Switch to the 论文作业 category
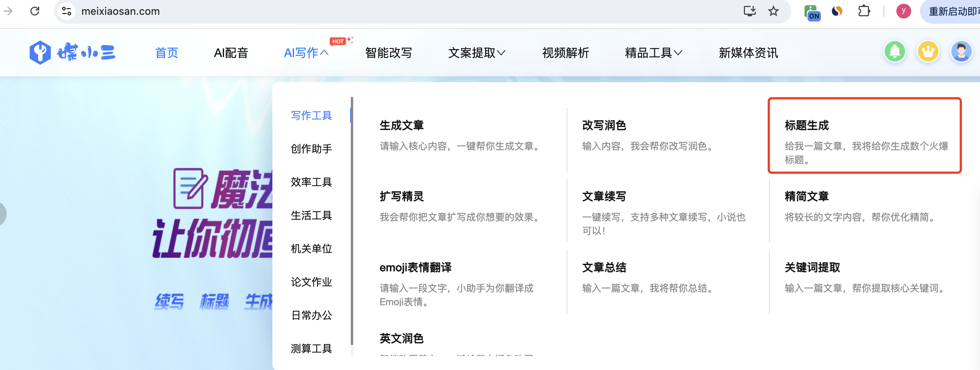This screenshot has width=980, height=370. [x=311, y=282]
